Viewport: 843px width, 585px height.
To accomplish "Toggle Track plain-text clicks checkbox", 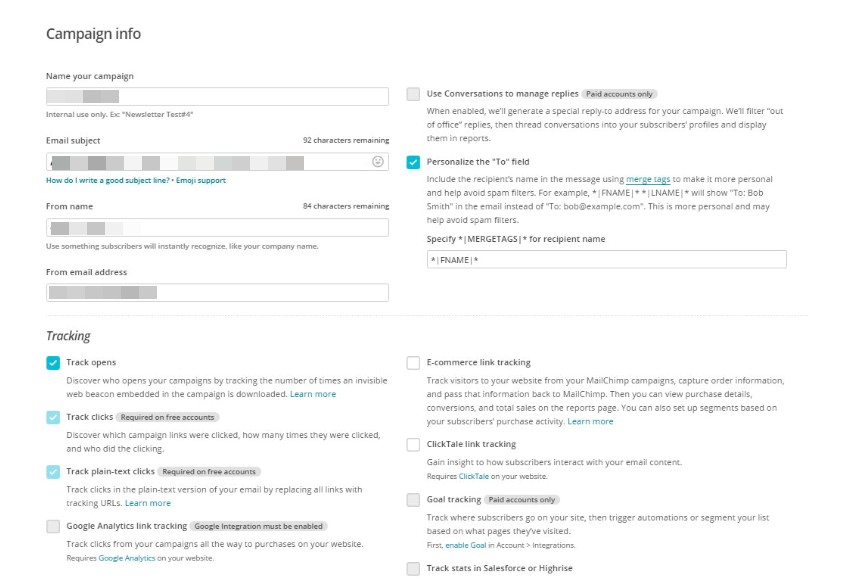I will [53, 472].
